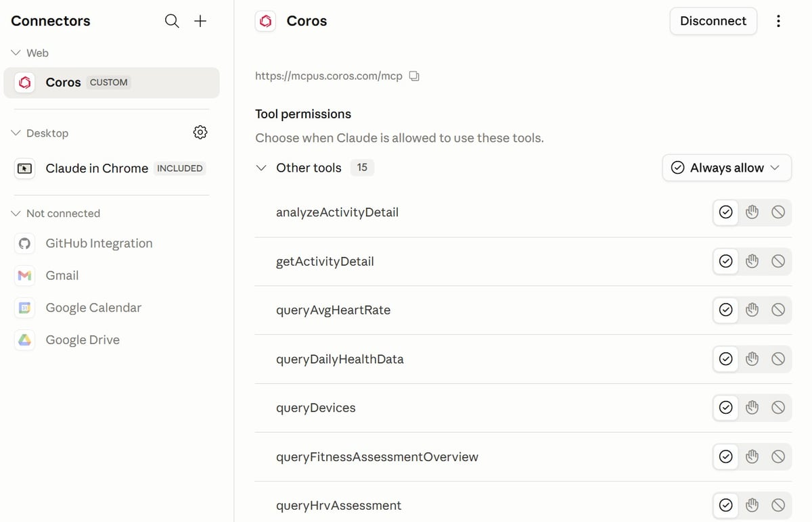Viewport: 812px width, 522px height.
Task: Set queryHrvAssessment to needs approval
Action: (x=752, y=505)
